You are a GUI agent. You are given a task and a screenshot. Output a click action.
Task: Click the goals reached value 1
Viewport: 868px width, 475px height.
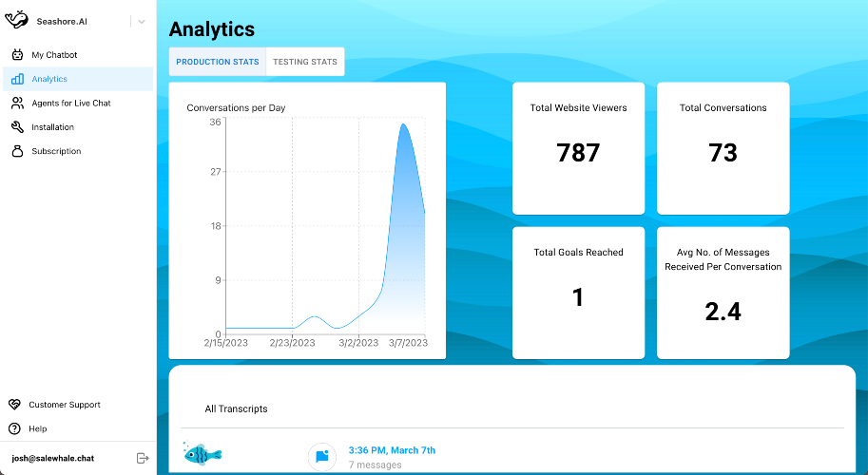(578, 297)
